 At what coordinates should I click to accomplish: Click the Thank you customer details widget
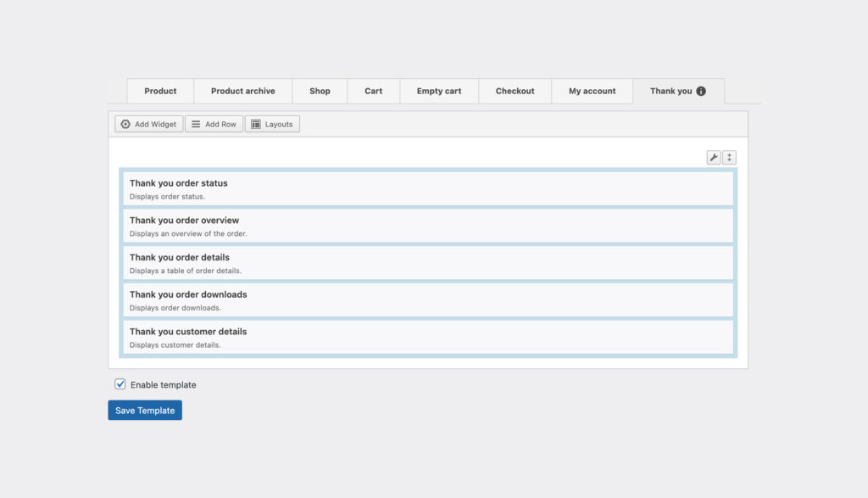[428, 337]
